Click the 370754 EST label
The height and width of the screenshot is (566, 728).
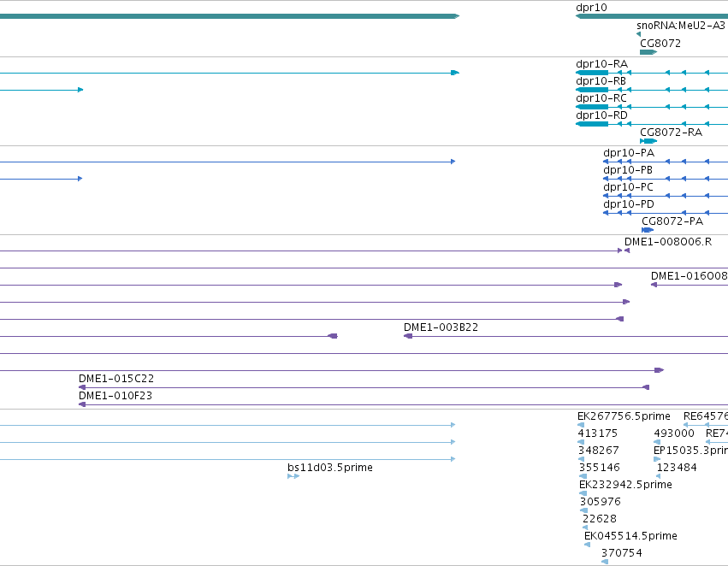622,553
